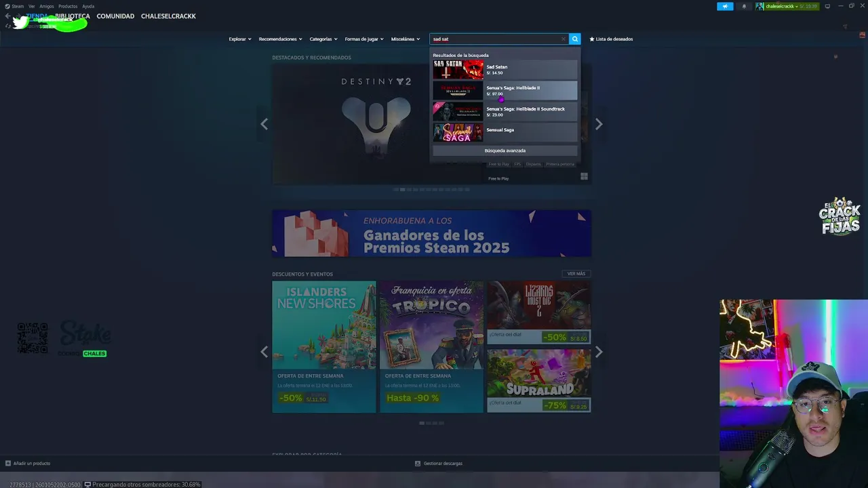Image resolution: width=868 pixels, height=488 pixels.
Task: Open Lizards Must Die 2 daily deal
Action: pyautogui.click(x=539, y=312)
